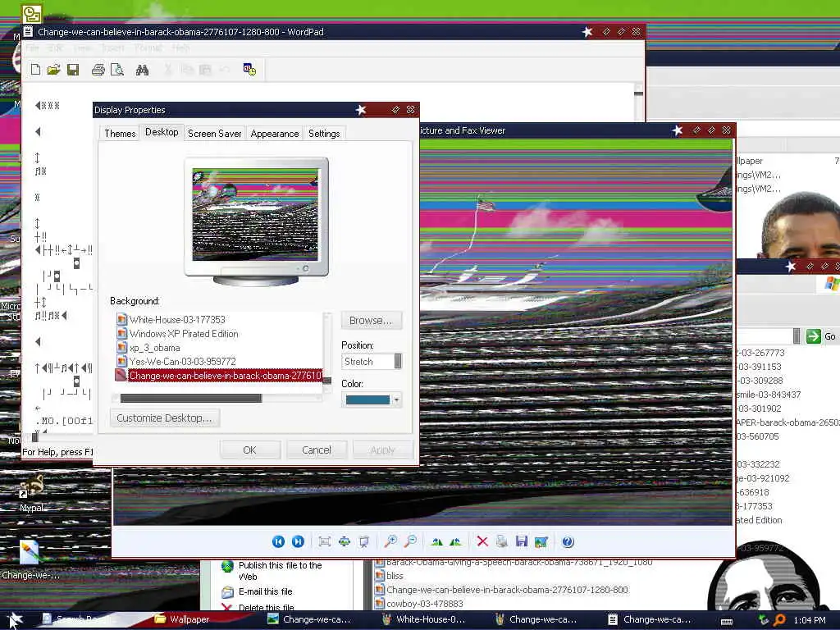Image resolution: width=840 pixels, height=630 pixels.
Task: Click the Mypal desktop icon
Action: [x=32, y=493]
